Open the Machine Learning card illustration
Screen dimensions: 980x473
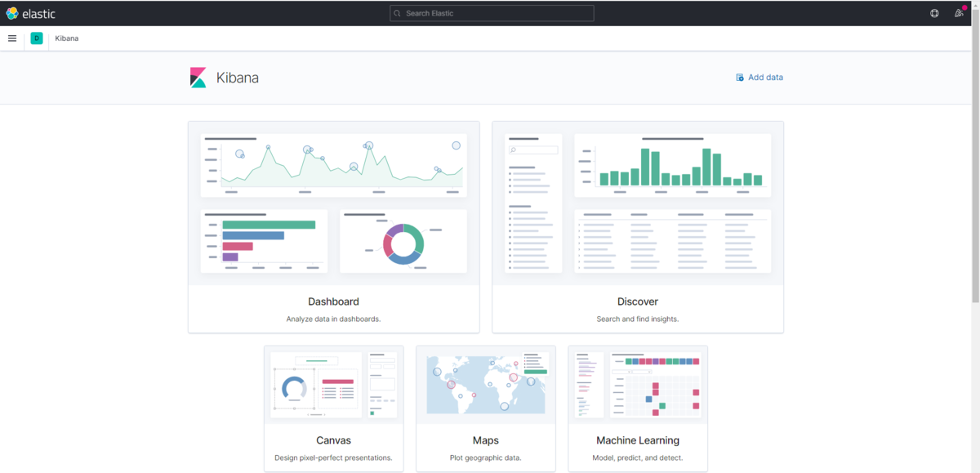coord(638,385)
